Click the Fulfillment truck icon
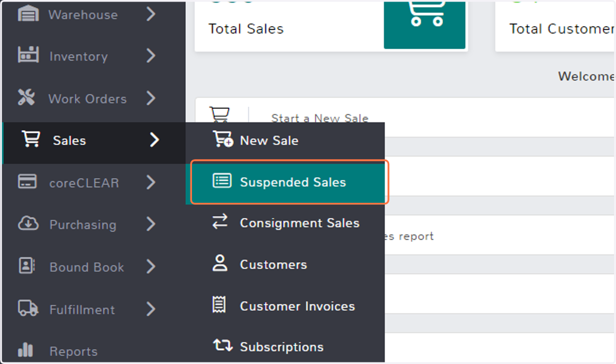Screen dimensions: 616x364 click(28, 308)
